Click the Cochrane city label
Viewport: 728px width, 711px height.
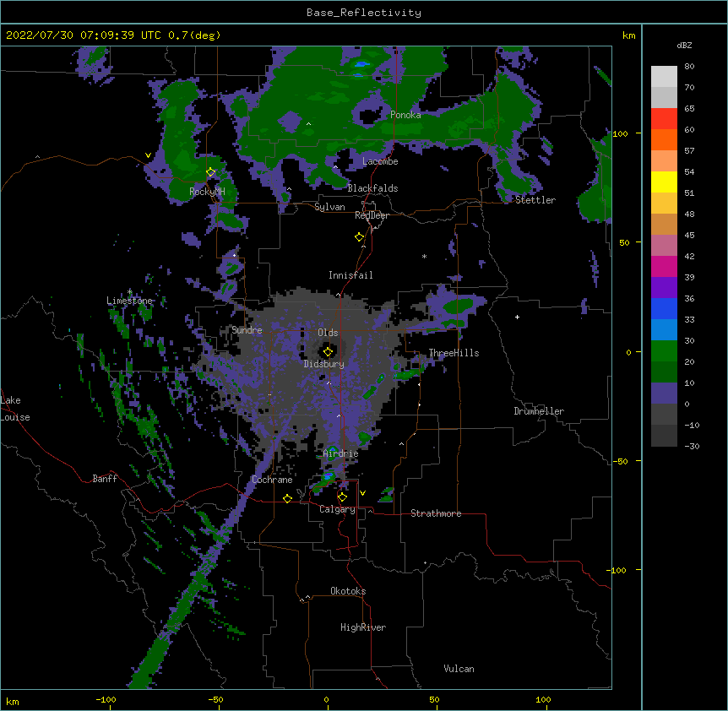tap(272, 480)
